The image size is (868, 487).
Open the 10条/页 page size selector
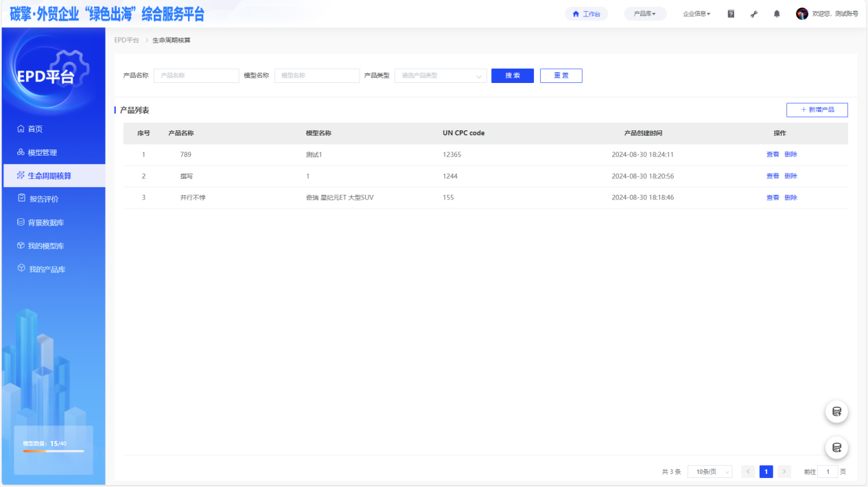(709, 472)
